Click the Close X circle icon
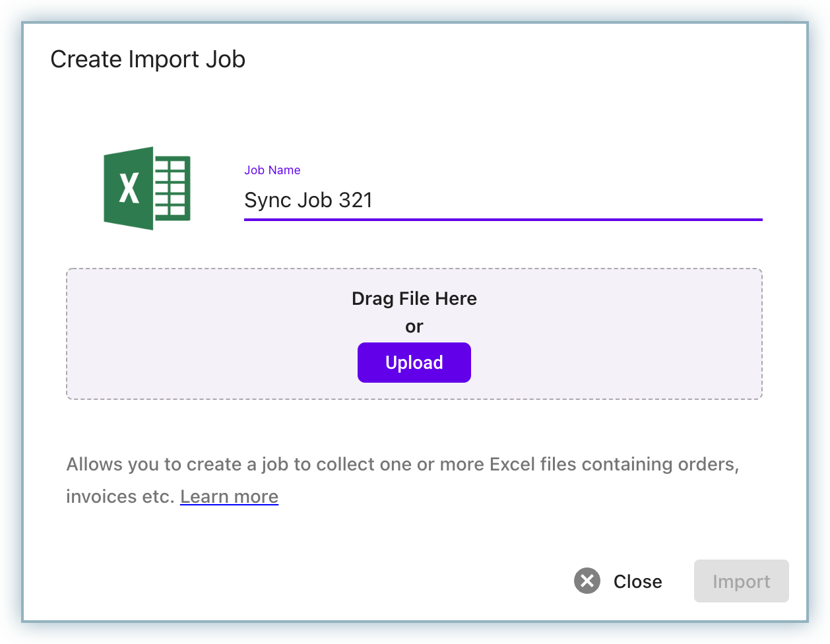Screen dimensions: 830x644 click(x=587, y=581)
